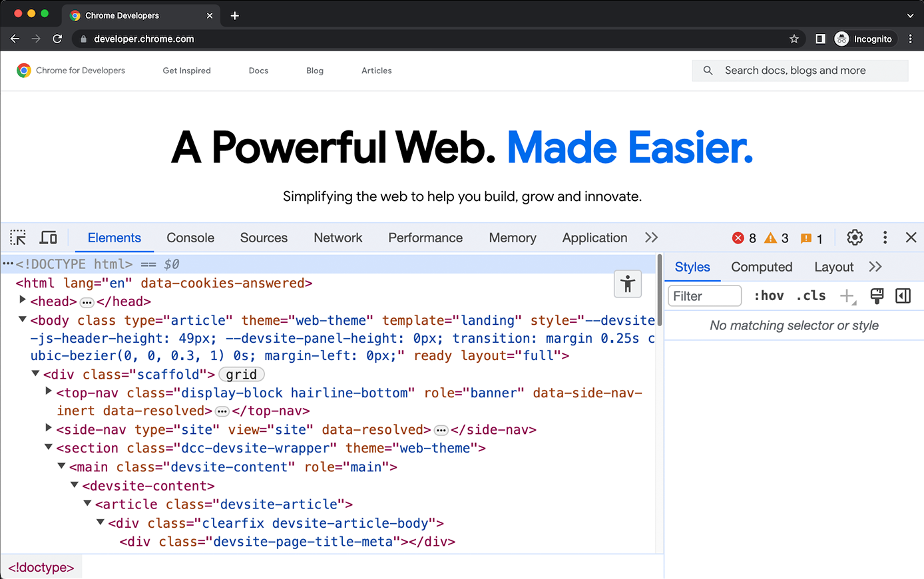Collapse the devsite-content element node

(75, 484)
